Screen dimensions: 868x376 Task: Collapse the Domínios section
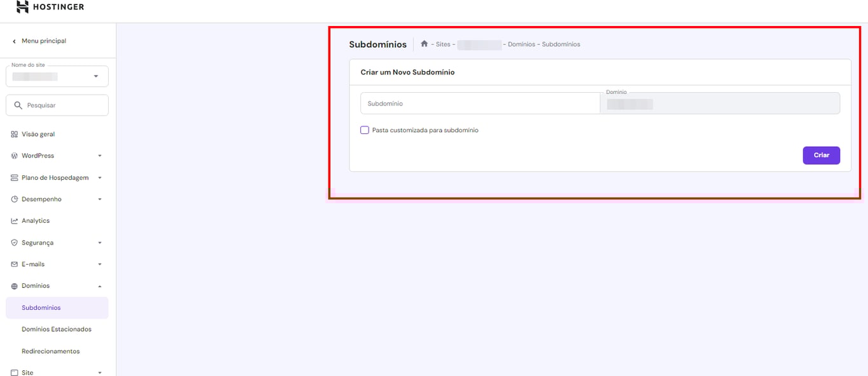pos(99,286)
